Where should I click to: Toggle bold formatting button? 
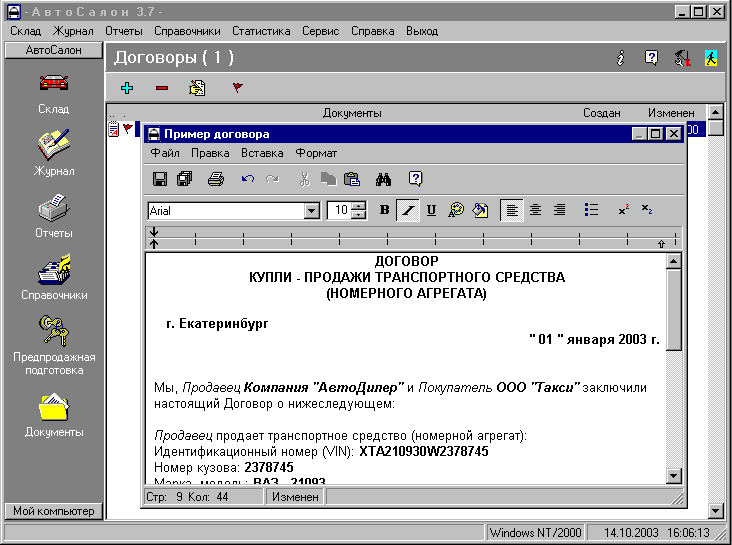[x=385, y=210]
